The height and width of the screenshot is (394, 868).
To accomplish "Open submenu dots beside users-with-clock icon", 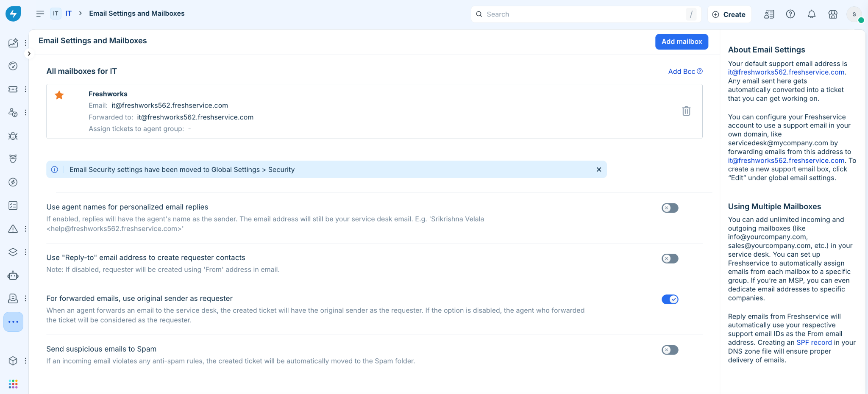I will 25,112.
